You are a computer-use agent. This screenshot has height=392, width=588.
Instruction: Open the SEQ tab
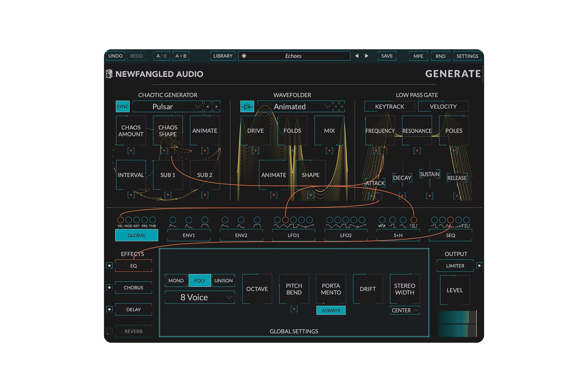tap(451, 235)
